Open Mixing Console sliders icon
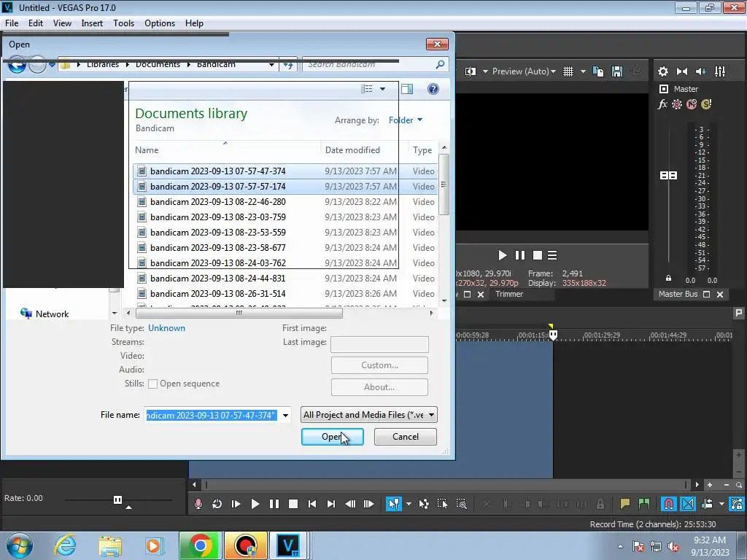Screen dimensions: 747x560 coord(720,71)
